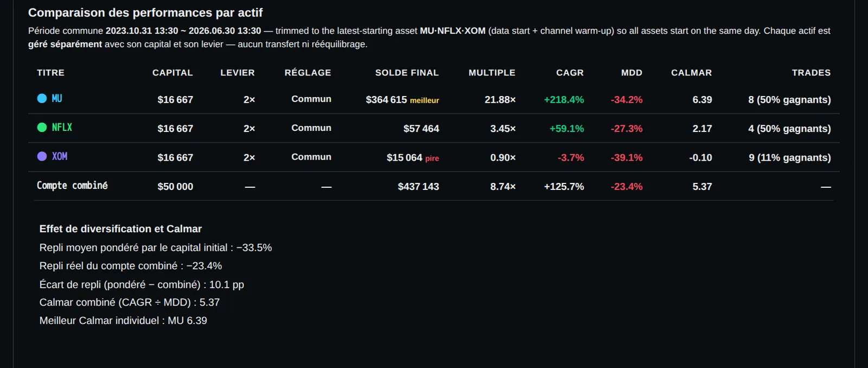868x368 pixels.
Task: Click the blue dot beside MU
Action: [42, 98]
